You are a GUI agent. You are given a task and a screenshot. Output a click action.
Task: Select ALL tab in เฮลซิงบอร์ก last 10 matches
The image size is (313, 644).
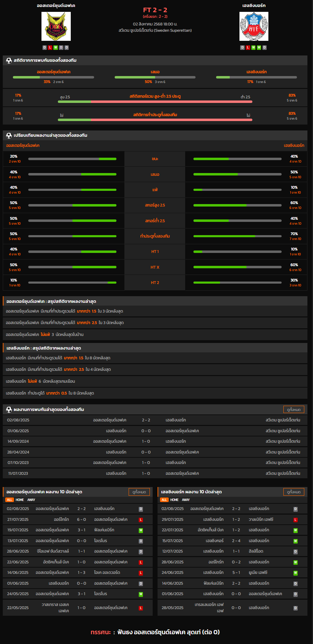click(164, 500)
